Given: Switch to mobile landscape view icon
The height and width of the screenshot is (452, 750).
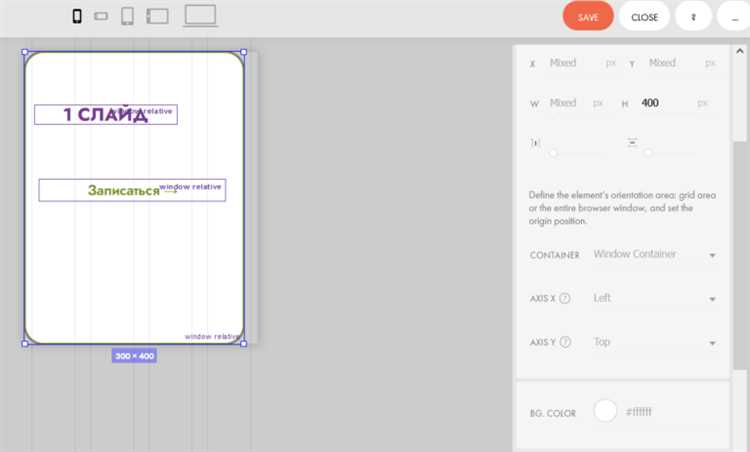Looking at the screenshot, I should pyautogui.click(x=101, y=16).
